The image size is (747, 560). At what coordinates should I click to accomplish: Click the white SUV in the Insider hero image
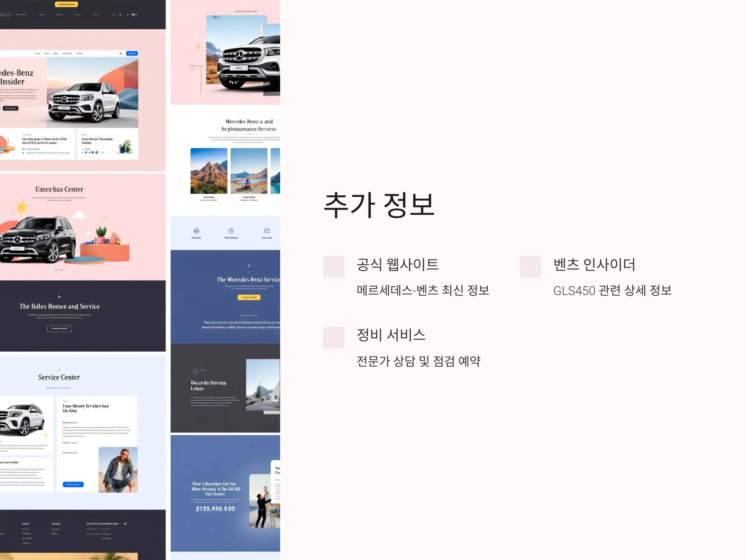pyautogui.click(x=84, y=102)
